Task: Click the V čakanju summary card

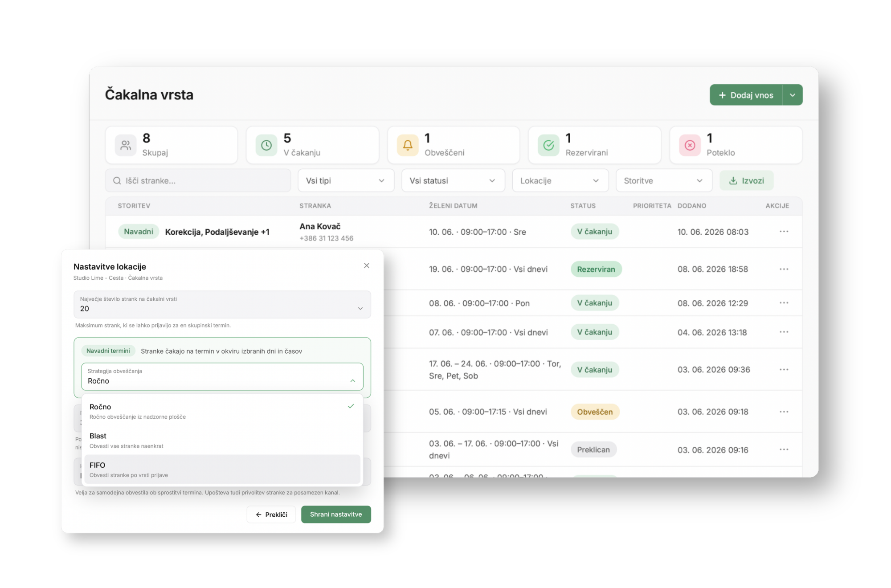Action: 312,145
